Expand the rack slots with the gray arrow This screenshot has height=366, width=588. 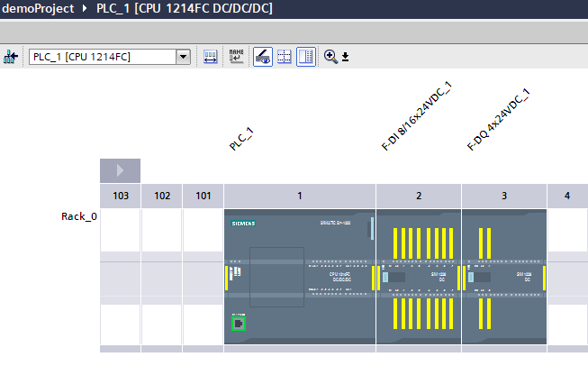coord(120,170)
